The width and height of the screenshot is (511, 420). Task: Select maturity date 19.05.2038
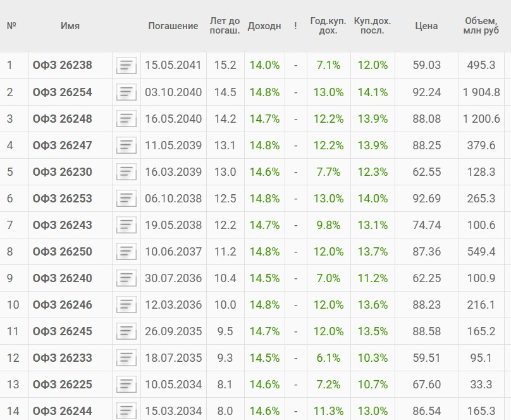[x=173, y=225]
